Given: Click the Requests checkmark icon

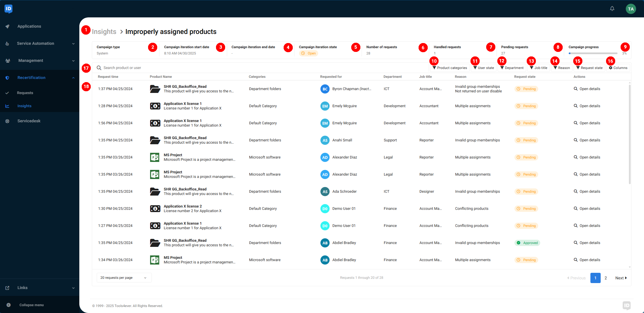Looking at the screenshot, I should tap(7, 93).
